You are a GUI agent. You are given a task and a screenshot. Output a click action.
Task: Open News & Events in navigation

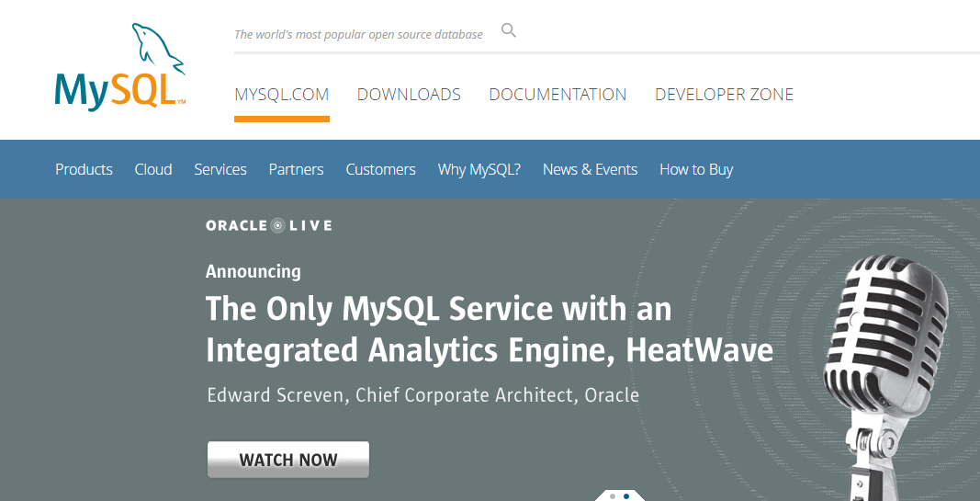[x=590, y=169]
